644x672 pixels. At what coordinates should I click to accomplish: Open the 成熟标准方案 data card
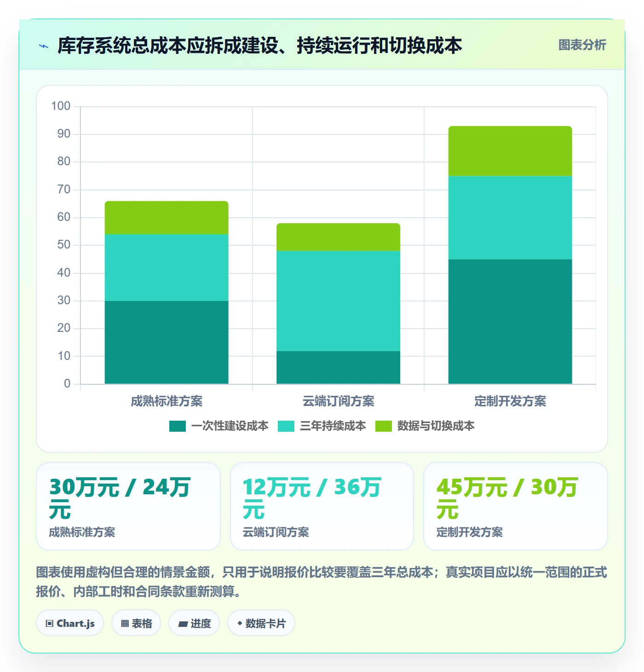[x=128, y=506]
